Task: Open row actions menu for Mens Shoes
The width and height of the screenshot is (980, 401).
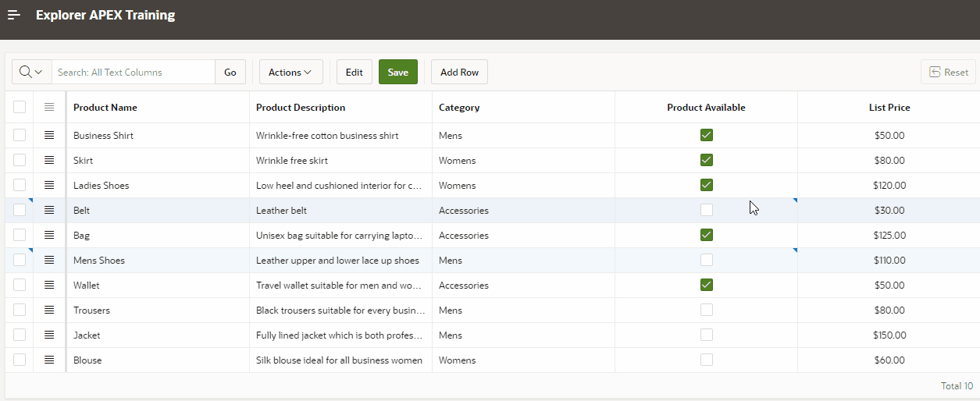Action: point(49,260)
